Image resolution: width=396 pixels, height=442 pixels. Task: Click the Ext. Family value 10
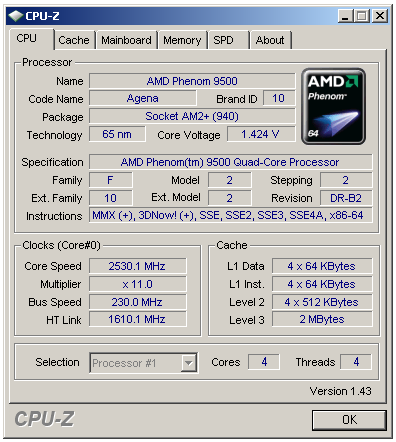click(111, 198)
